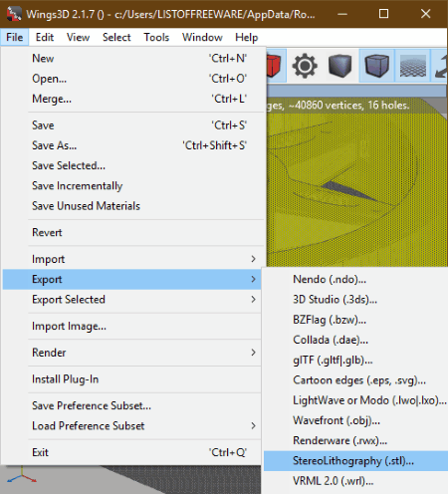
Task: Choose Import Image... entry
Action: click(x=132, y=327)
